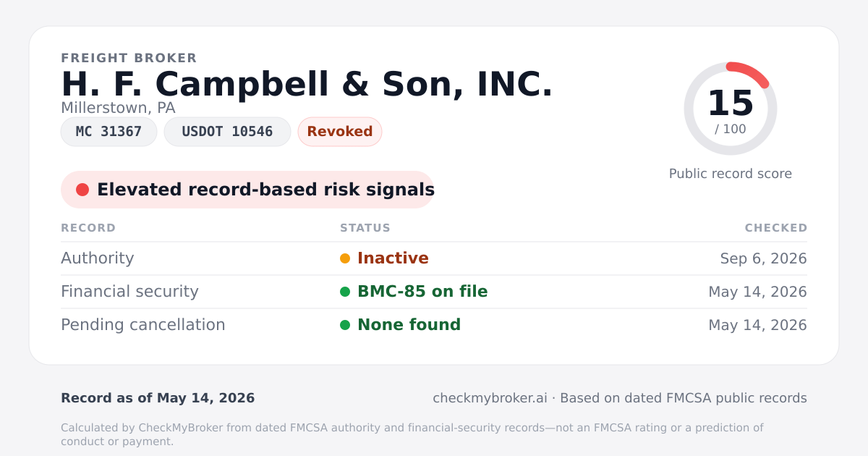Click the Millerstown, PA location text
The image size is (868, 456).
[118, 108]
